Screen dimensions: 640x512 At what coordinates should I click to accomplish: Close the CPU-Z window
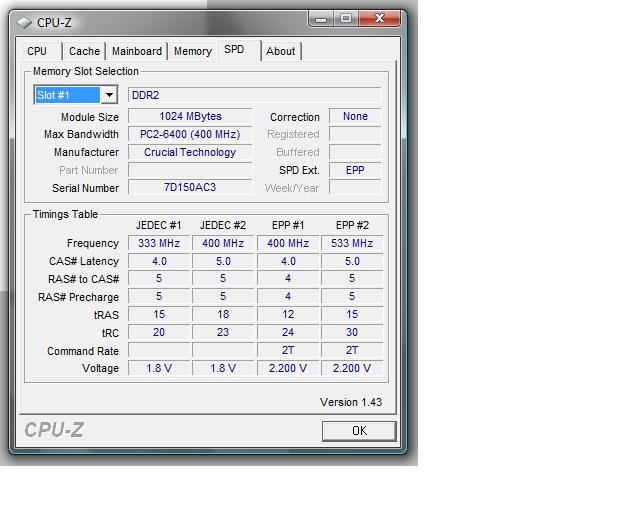(379, 18)
